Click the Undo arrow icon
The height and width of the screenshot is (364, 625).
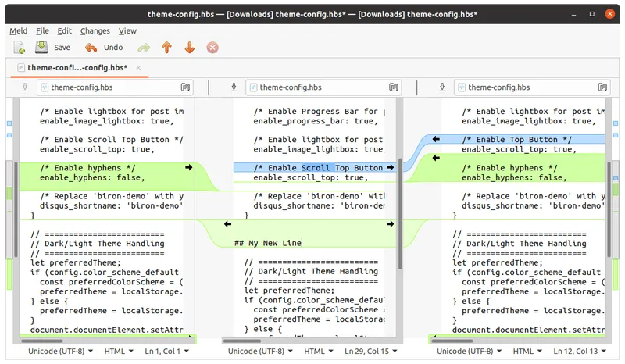pos(91,48)
